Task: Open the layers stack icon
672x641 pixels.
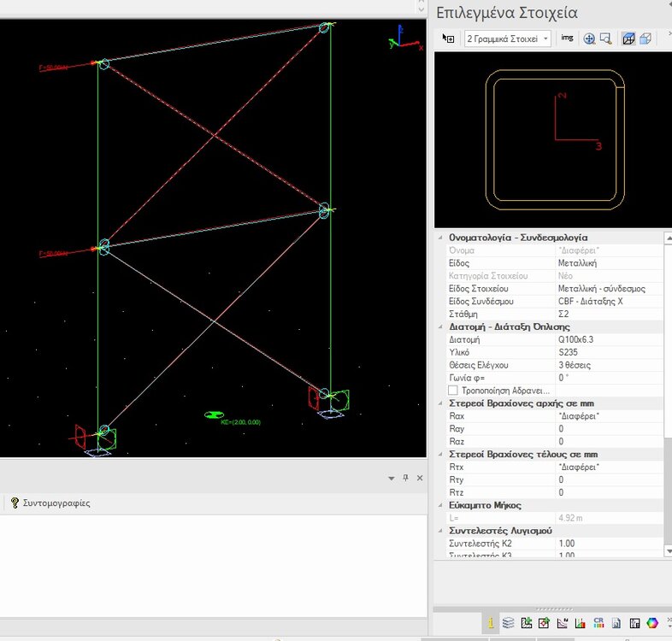Action: [509, 623]
